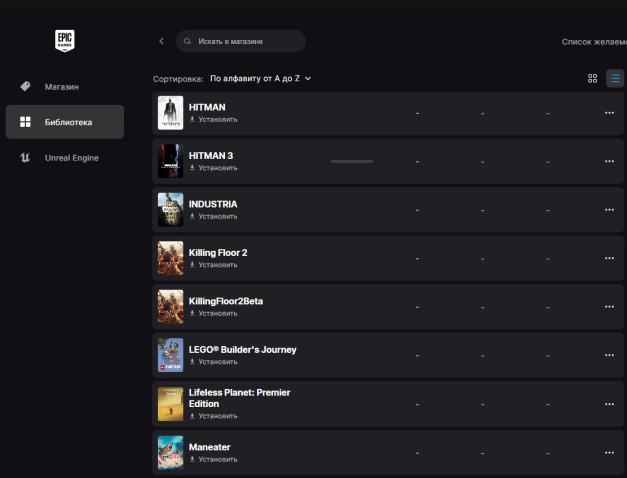Open three-dots menu for Maneater
Viewport: 627px width, 478px height.
coord(609,453)
